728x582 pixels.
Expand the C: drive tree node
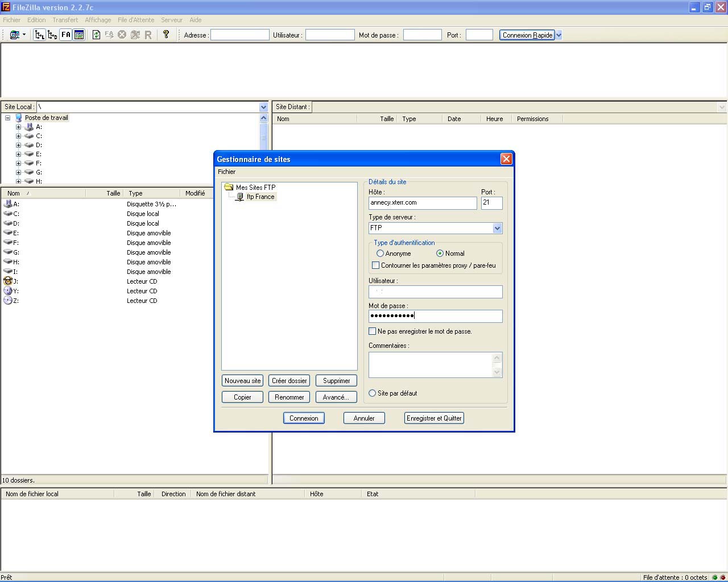coord(19,136)
